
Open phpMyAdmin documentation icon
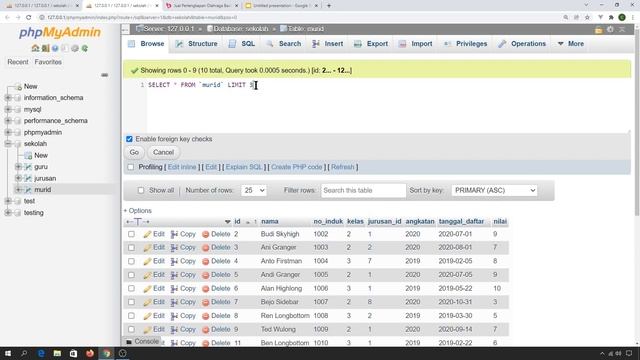(55, 48)
